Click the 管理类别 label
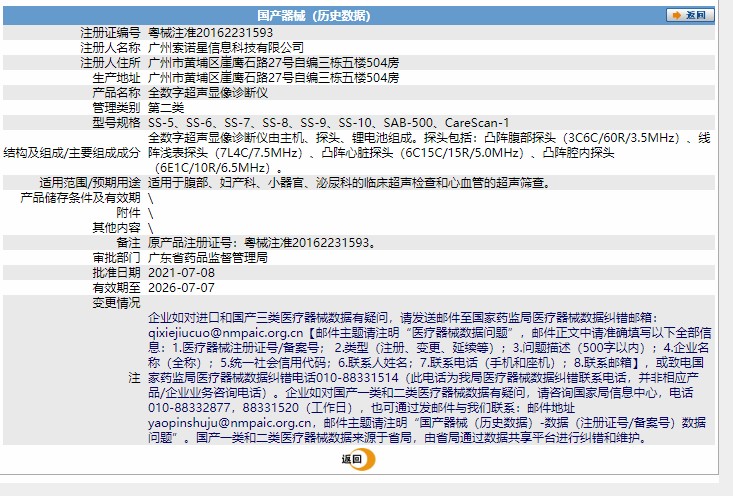This screenshot has width=733, height=496. (x=116, y=108)
